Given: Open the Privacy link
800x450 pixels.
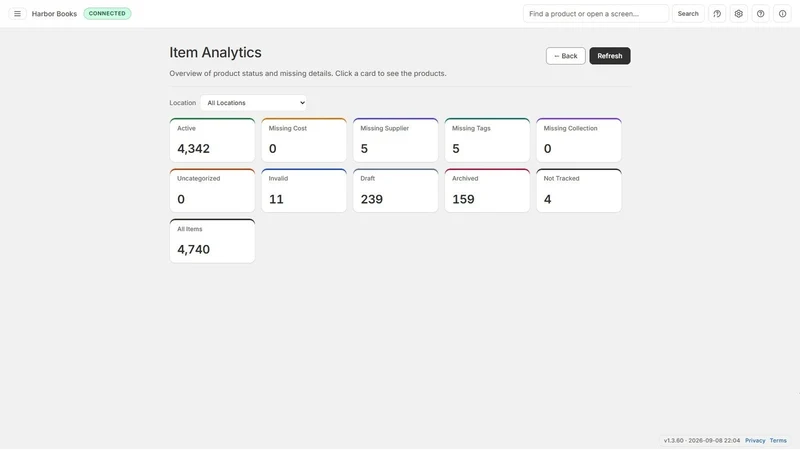Looking at the screenshot, I should point(755,440).
